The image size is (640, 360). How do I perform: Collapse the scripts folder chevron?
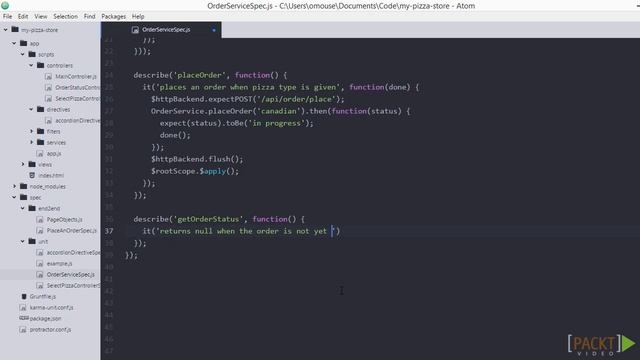pos(23,54)
